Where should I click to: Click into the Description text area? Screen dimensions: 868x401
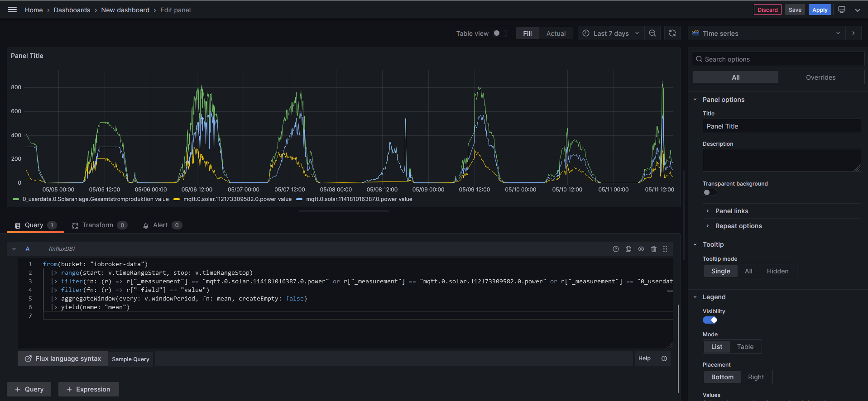click(782, 160)
